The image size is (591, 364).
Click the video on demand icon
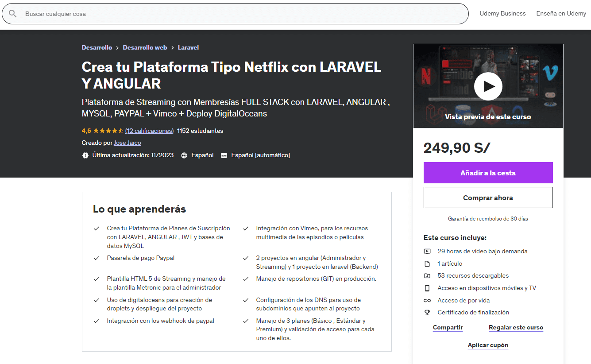click(x=427, y=252)
